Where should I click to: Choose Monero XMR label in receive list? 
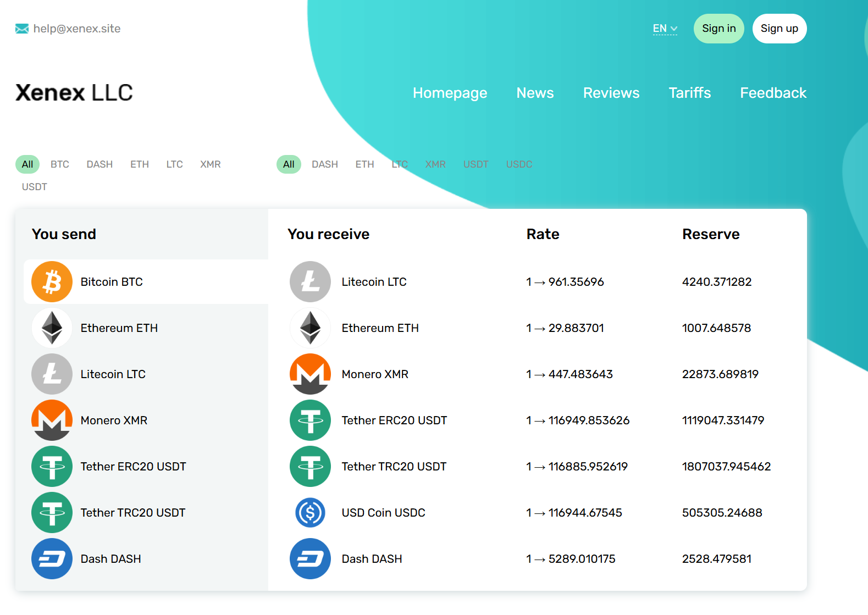pos(375,374)
